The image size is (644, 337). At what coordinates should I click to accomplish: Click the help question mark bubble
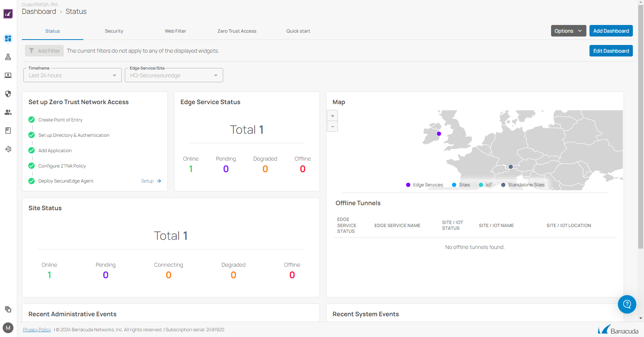click(627, 304)
